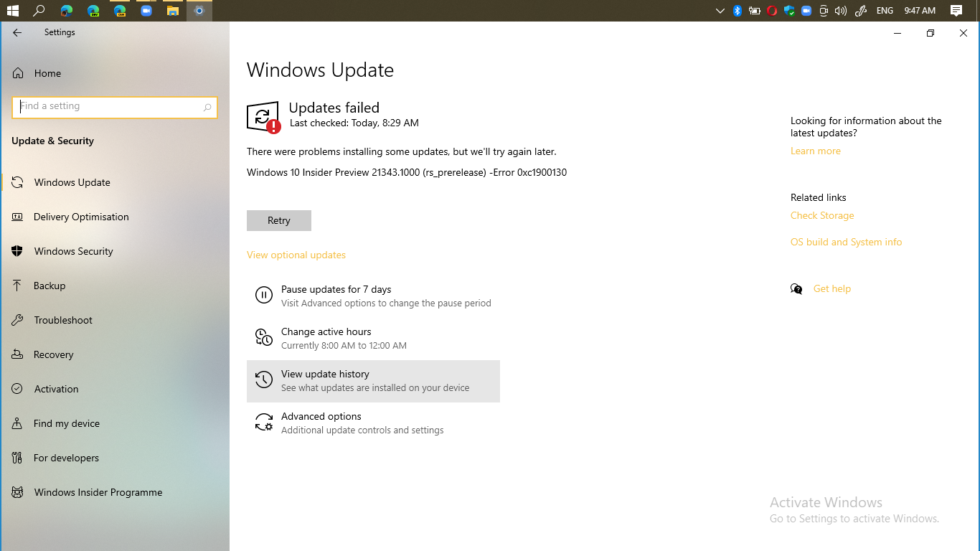Viewport: 980px width, 551px height.
Task: Open Zoom from the taskbar
Action: coord(146,11)
